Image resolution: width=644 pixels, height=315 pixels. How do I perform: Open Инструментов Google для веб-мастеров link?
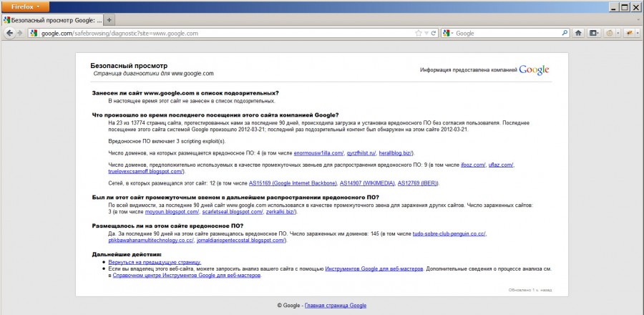click(374, 269)
